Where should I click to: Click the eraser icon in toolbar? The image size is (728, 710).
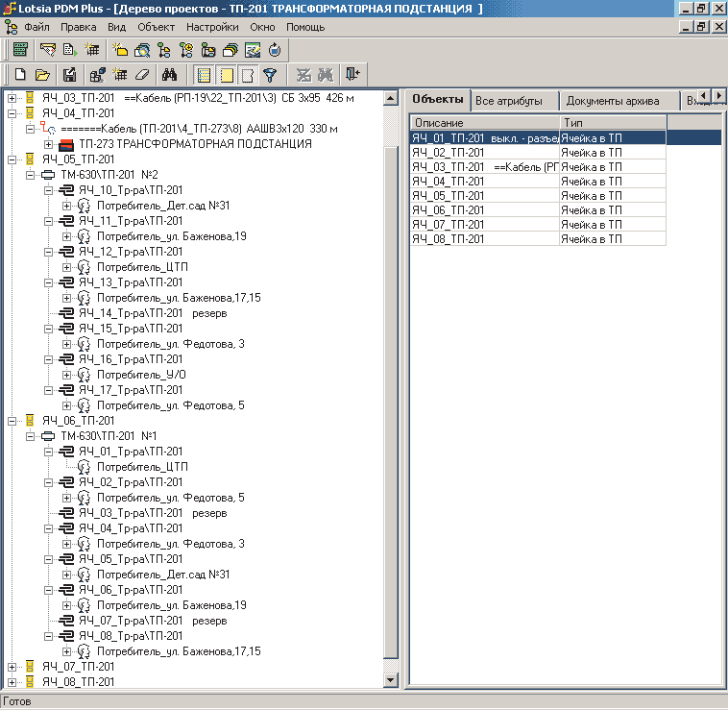click(142, 75)
